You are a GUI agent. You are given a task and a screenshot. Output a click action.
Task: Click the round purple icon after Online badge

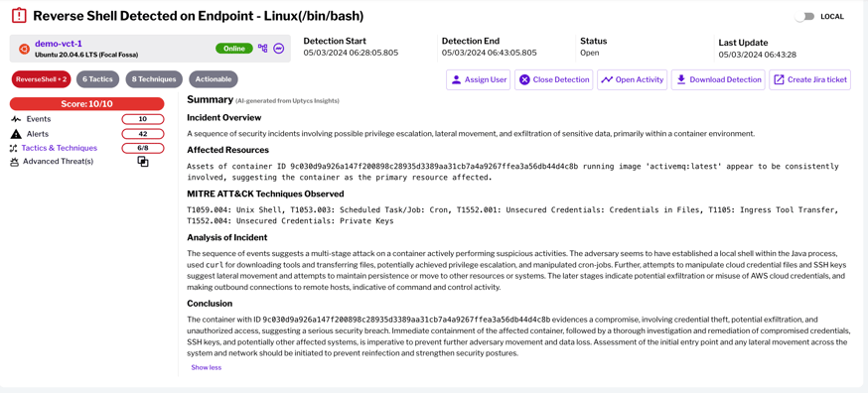pyautogui.click(x=279, y=49)
